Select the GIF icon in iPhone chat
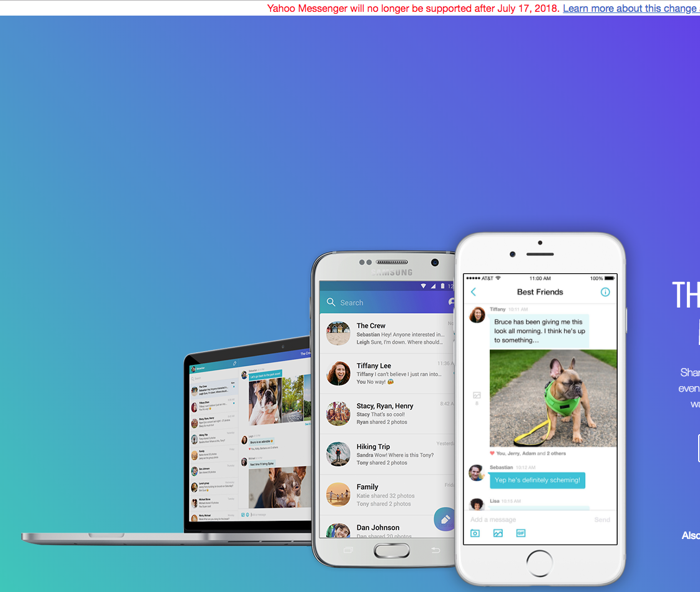This screenshot has height=592, width=700. tap(521, 533)
